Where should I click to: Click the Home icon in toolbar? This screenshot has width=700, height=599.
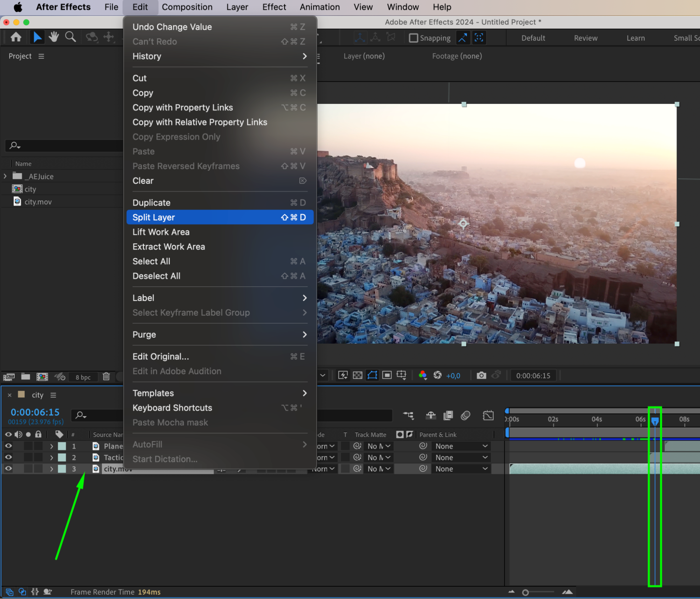[x=16, y=37]
